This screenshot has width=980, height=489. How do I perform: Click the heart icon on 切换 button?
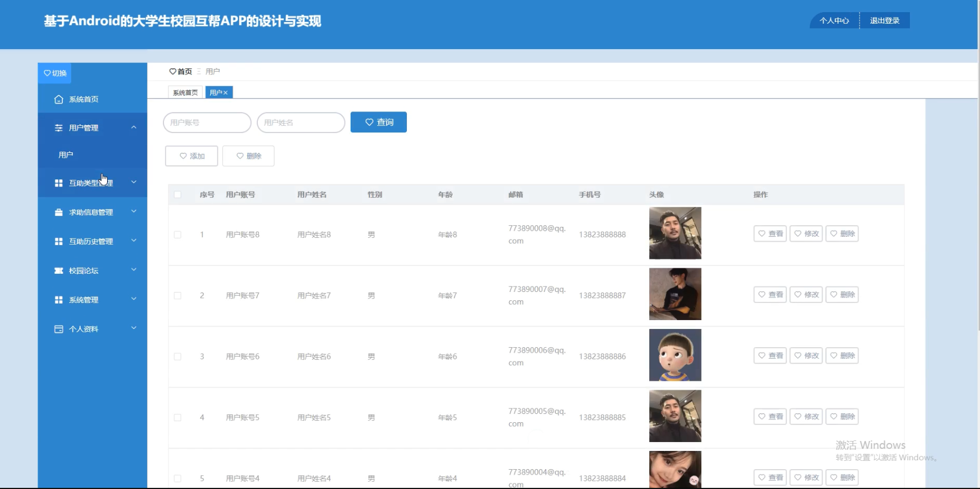pos(47,73)
